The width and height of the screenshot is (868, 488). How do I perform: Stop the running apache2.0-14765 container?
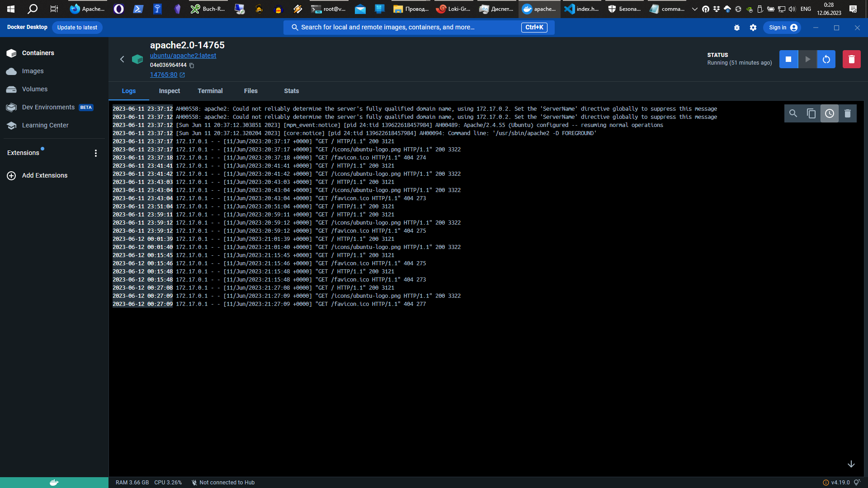[788, 59]
